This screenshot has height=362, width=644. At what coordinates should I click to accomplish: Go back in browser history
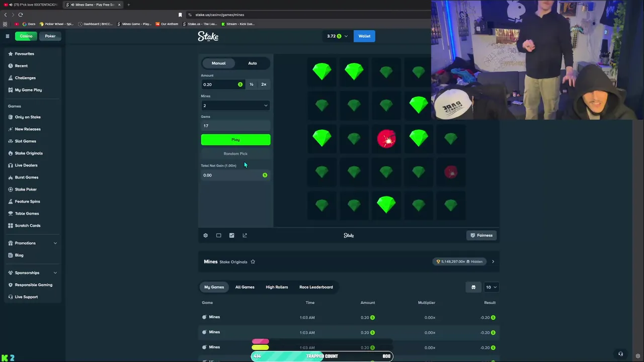pyautogui.click(x=6, y=15)
